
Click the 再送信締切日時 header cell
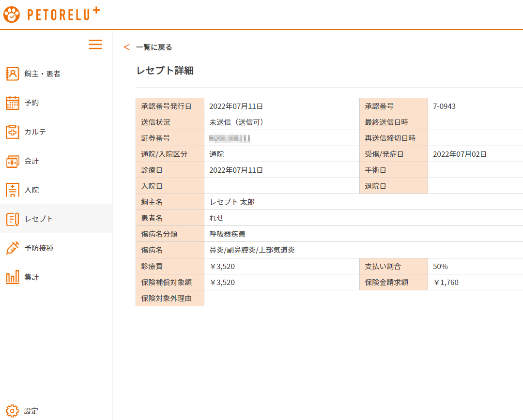pos(394,138)
